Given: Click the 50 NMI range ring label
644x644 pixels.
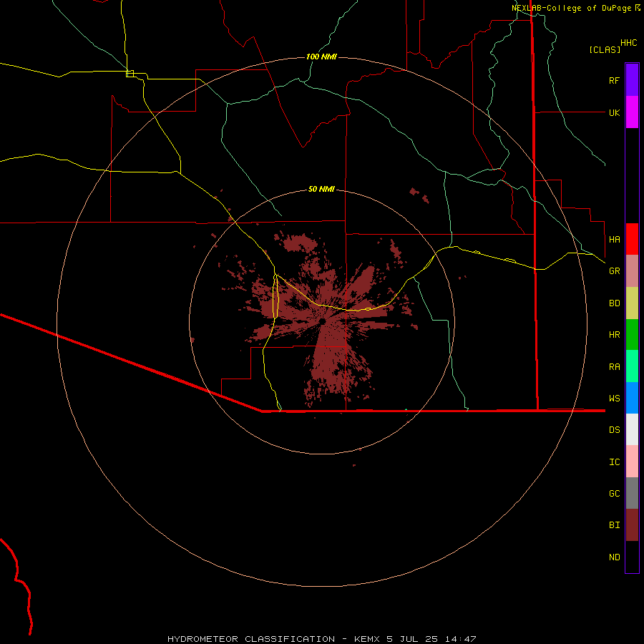Looking at the screenshot, I should pyautogui.click(x=321, y=189).
